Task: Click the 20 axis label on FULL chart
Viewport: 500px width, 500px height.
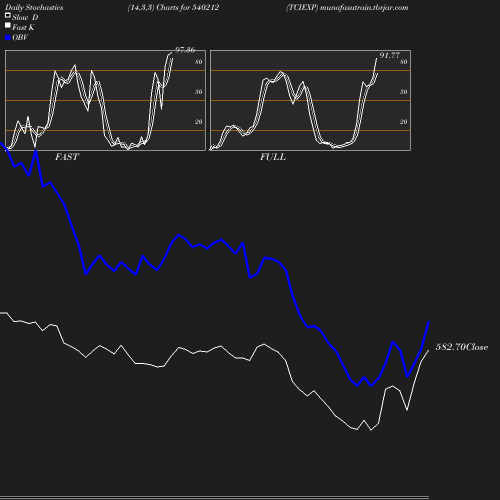Action: coord(404,122)
